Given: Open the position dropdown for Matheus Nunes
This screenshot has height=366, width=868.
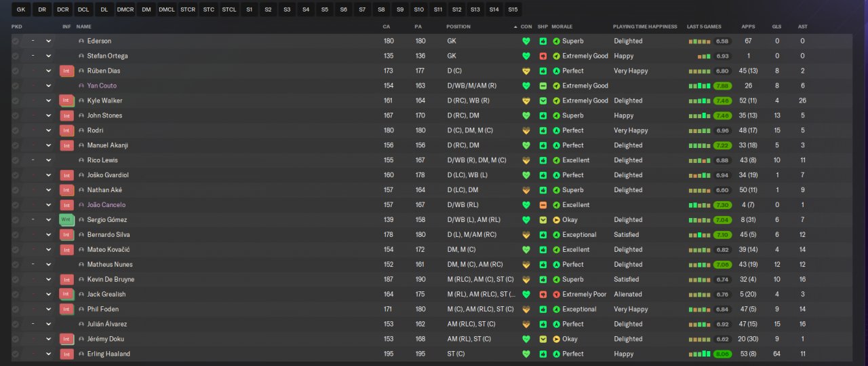Looking at the screenshot, I should [x=48, y=265].
